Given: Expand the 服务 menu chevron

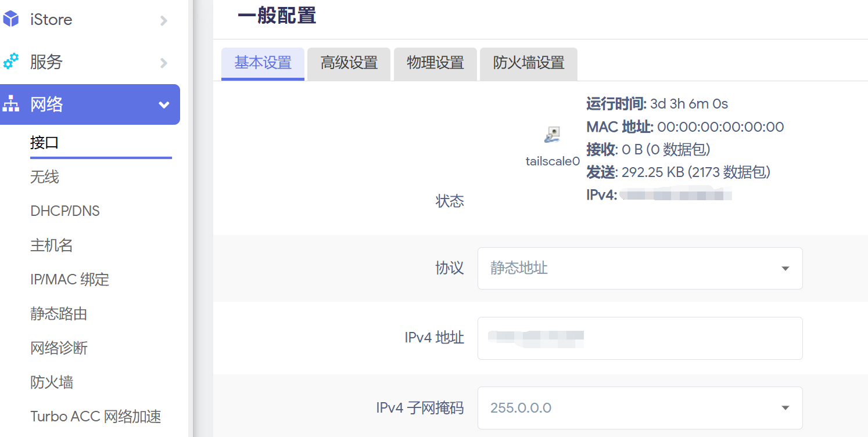Looking at the screenshot, I should click(x=164, y=63).
